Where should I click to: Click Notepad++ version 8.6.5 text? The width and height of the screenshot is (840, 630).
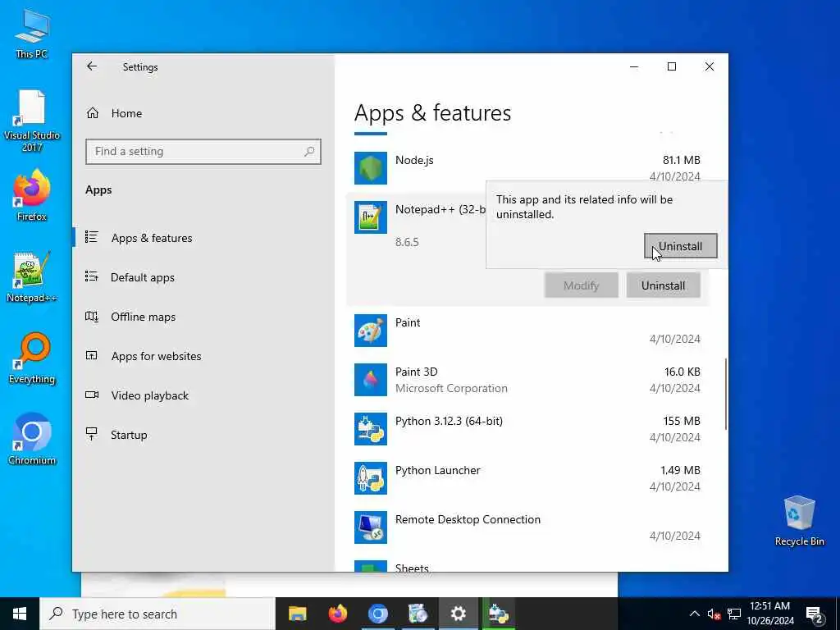407,242
